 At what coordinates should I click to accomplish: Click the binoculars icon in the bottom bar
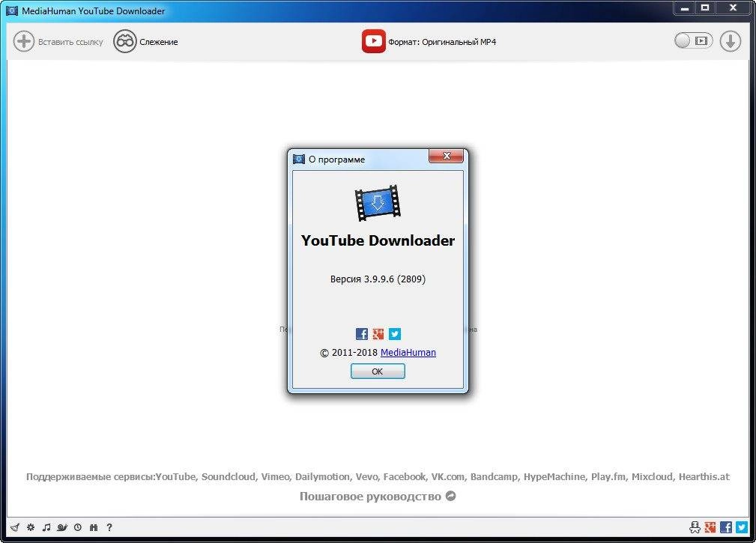click(94, 527)
